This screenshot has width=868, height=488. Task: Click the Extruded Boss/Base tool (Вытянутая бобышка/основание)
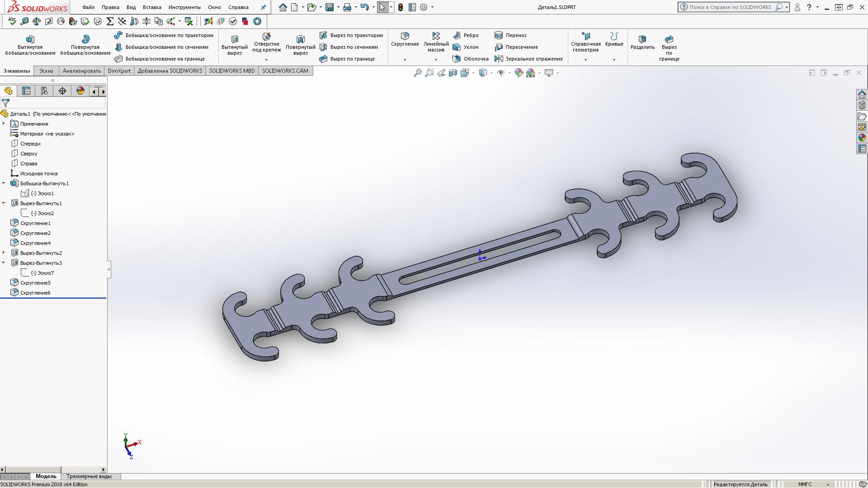point(30,44)
